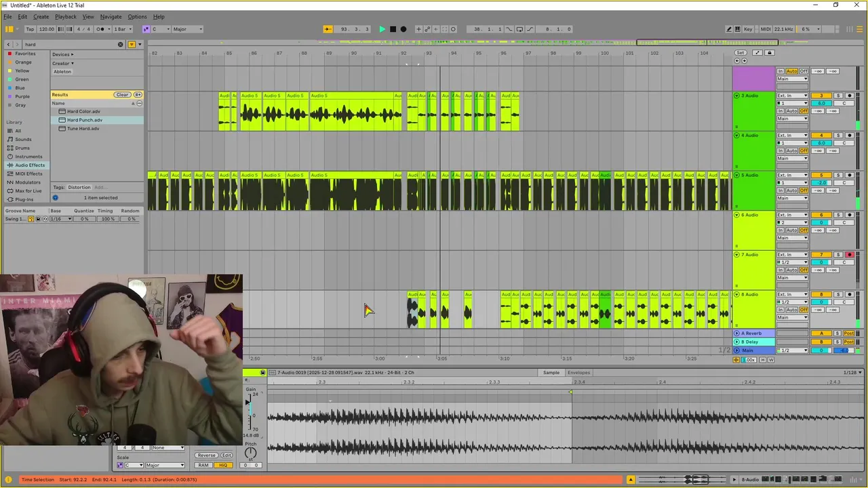Collapse the Creator filter group
The image size is (868, 488).
63,63
